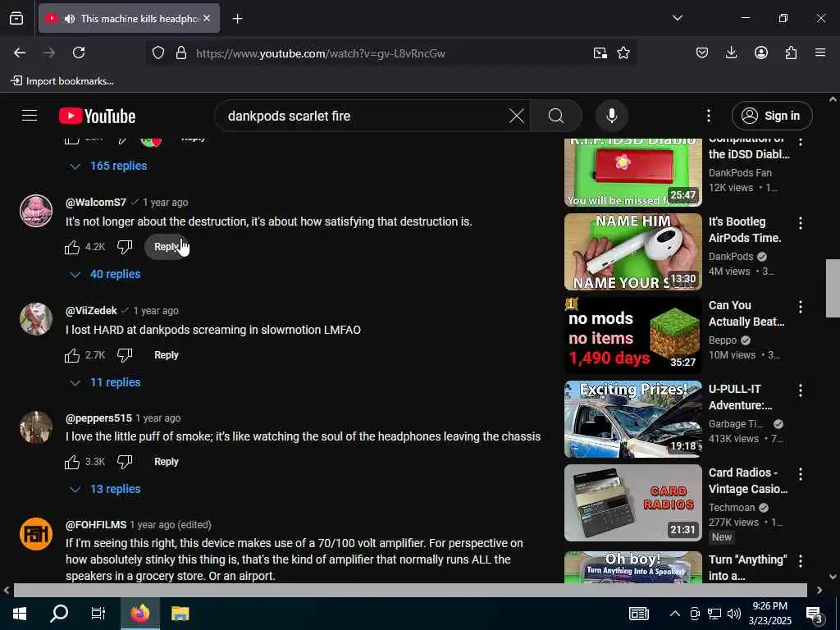This screenshot has width=840, height=630.
Task: Open the volume control in tray
Action: pyautogui.click(x=734, y=614)
